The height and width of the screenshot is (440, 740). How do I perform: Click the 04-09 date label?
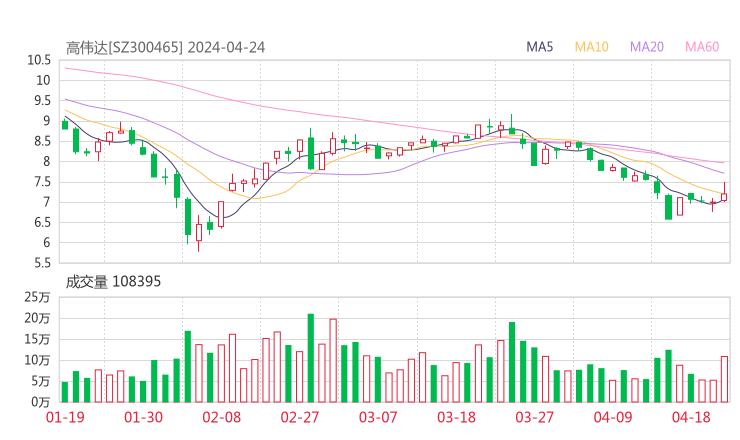click(613, 417)
